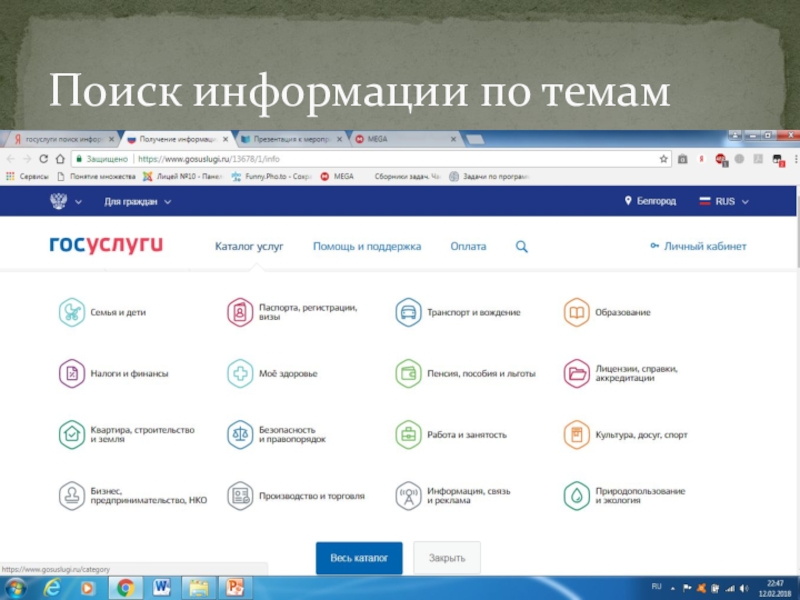Open the Личный кабинет link

698,246
